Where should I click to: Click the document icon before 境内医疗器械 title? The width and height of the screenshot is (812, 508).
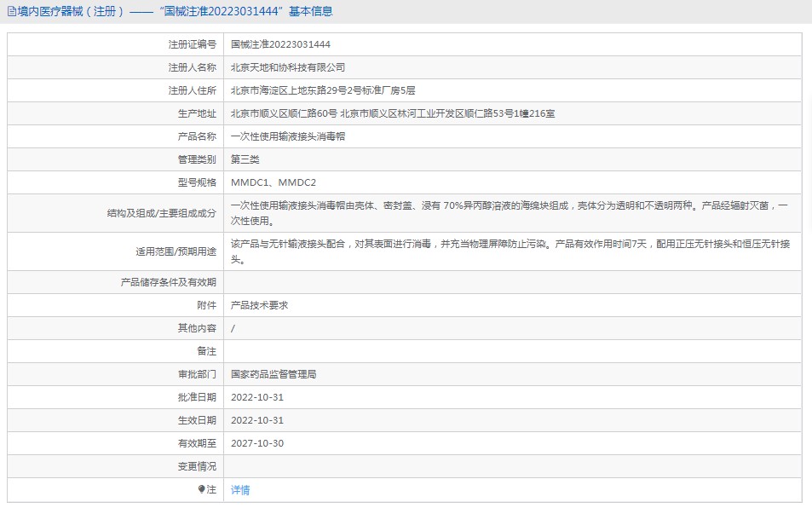coord(12,11)
